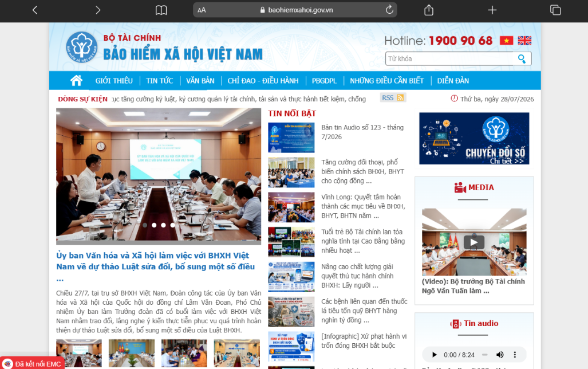
Task: Switch to Vietnamese with the flag icon
Action: (506, 41)
